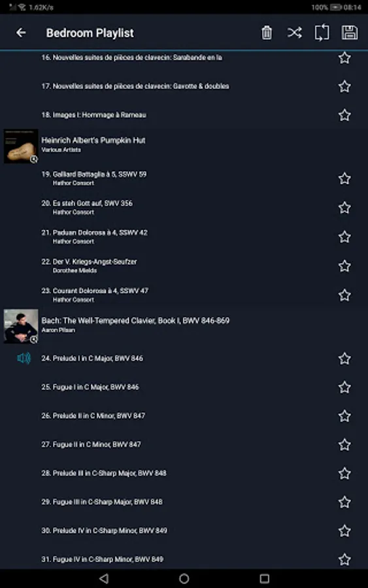Delete playlist with the trash icon

(267, 33)
